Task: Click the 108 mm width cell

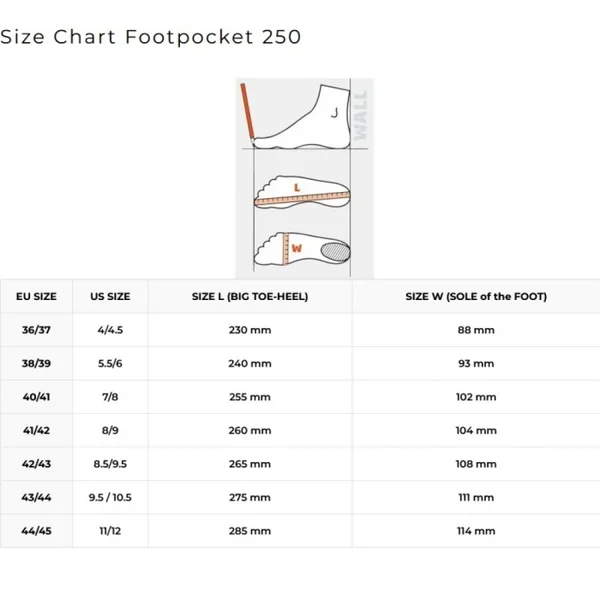Action: [475, 464]
